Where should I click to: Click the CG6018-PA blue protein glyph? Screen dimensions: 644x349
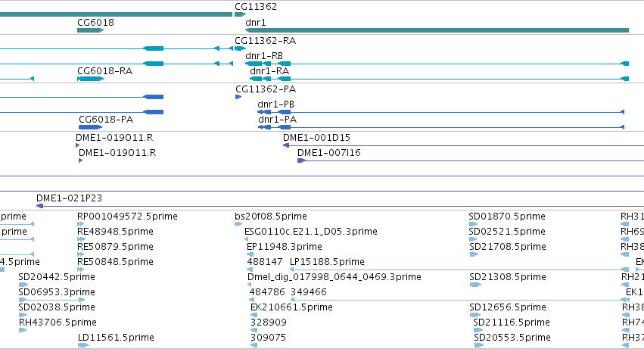[90, 127]
